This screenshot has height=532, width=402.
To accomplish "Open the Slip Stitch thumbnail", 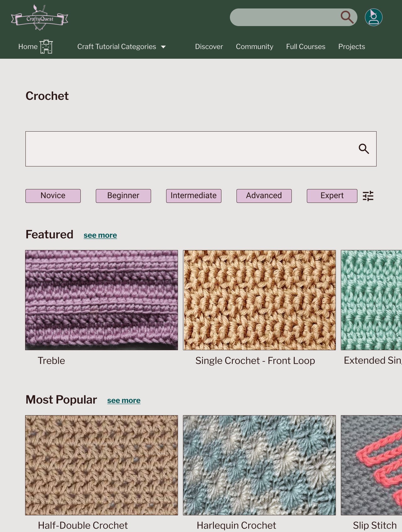I will tap(372, 465).
